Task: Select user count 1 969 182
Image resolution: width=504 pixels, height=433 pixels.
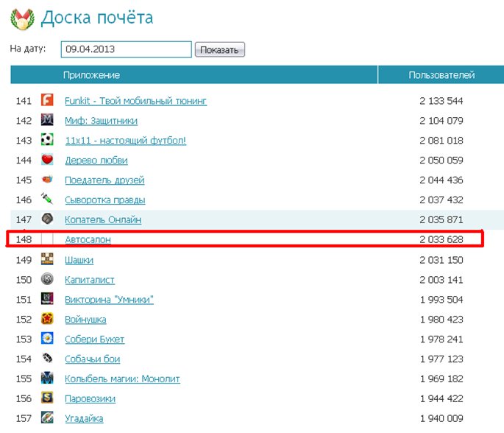Action: (x=441, y=379)
